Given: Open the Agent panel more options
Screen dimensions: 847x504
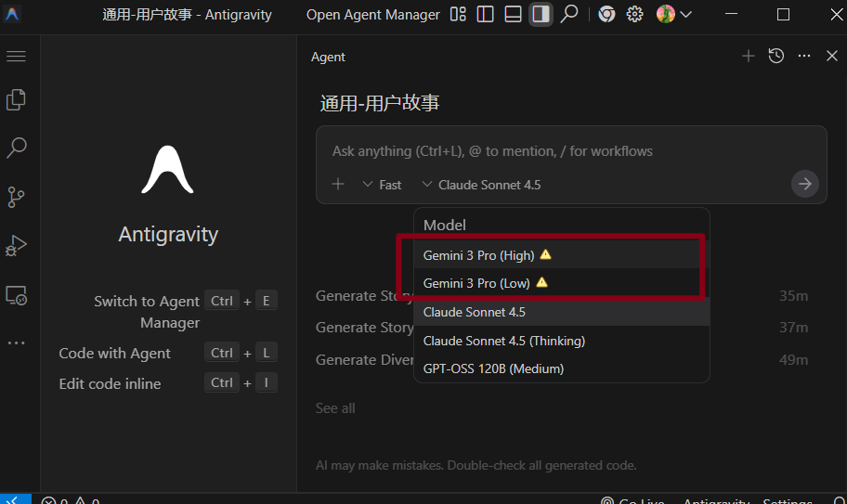Looking at the screenshot, I should click(x=804, y=56).
